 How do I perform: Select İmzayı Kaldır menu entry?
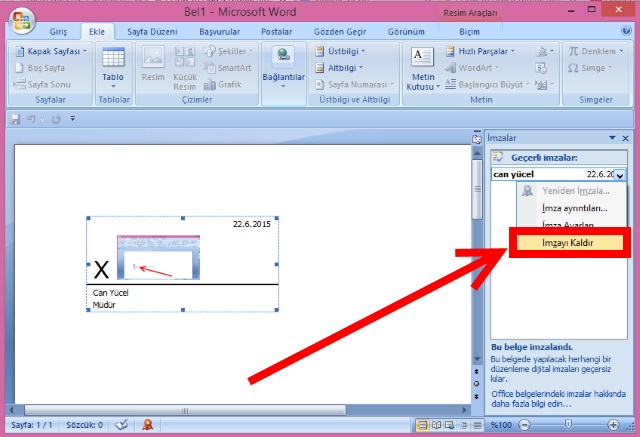coord(570,243)
